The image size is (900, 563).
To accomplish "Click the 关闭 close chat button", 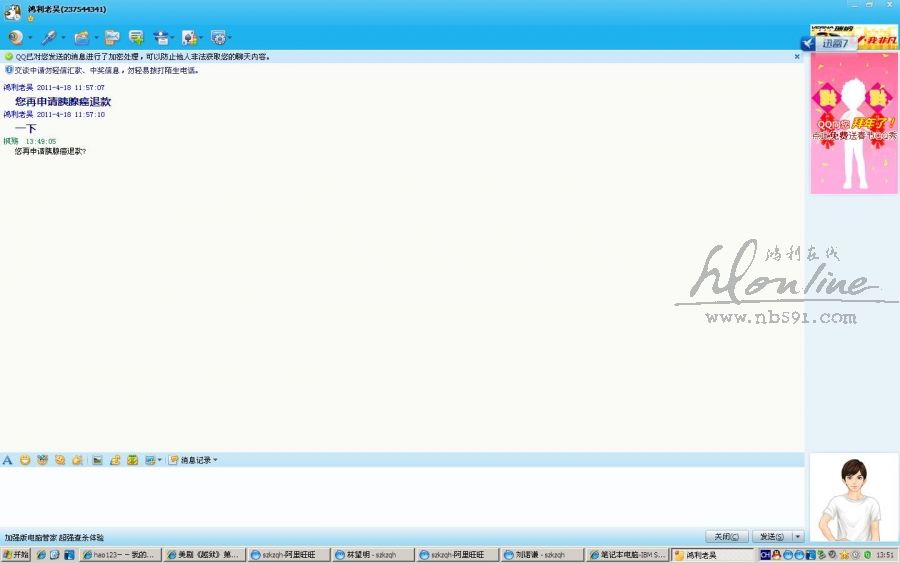I will (725, 537).
